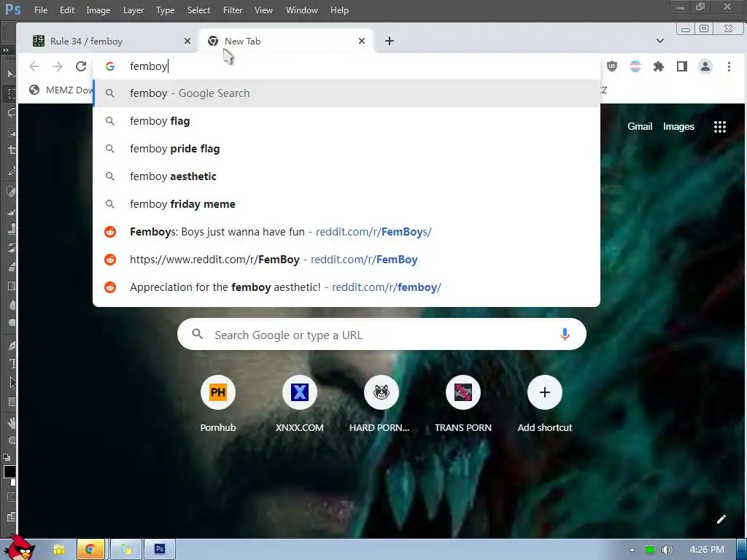747x560 pixels.
Task: Toggle the browser side panel
Action: (682, 66)
